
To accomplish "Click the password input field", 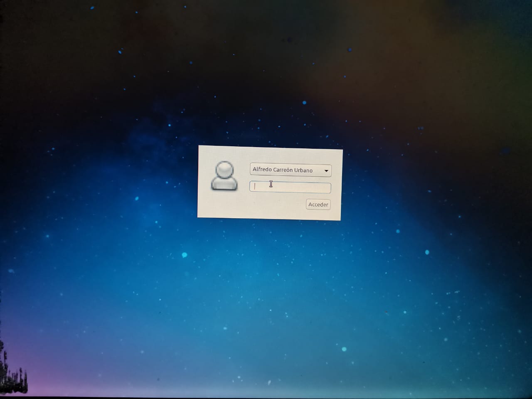I will 290,187.
